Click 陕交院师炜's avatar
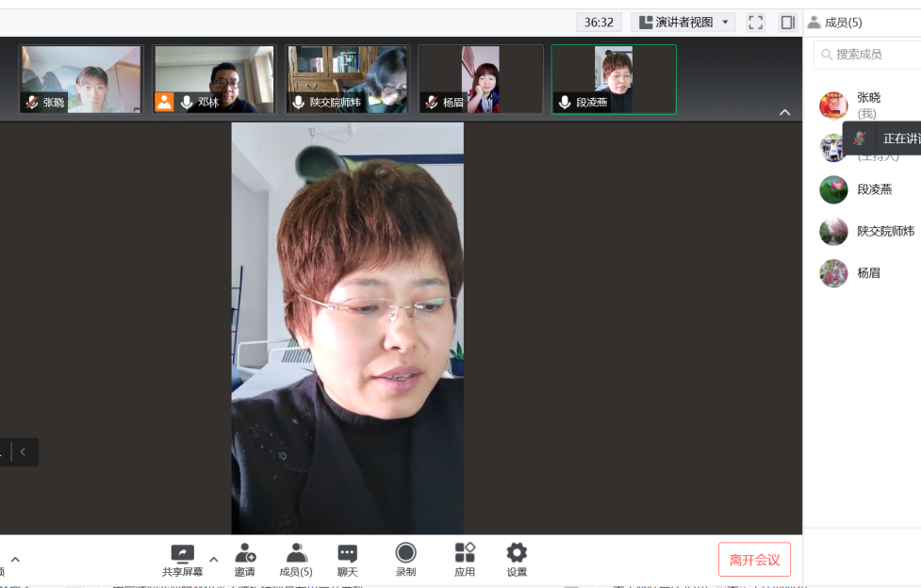The width and height of the screenshot is (921, 588). click(x=833, y=232)
